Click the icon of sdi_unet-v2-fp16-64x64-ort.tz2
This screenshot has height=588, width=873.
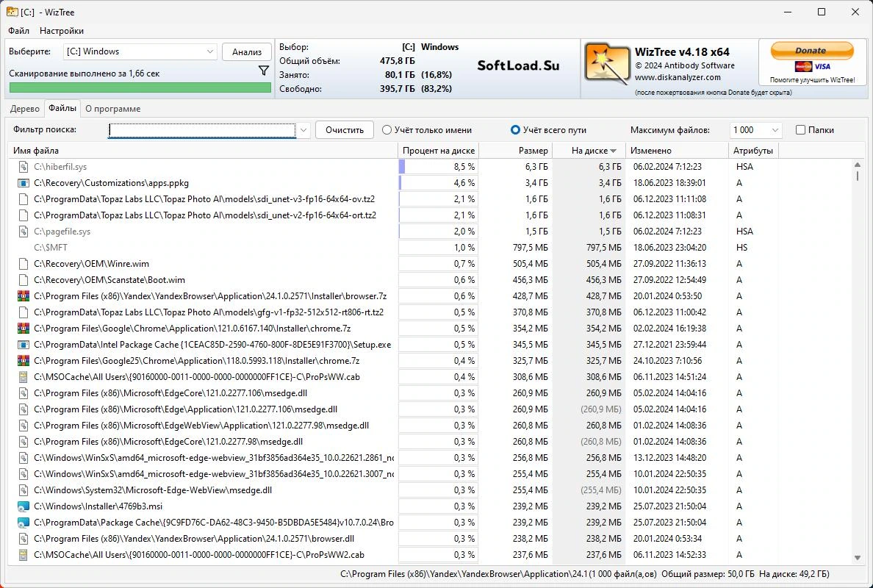pos(23,215)
